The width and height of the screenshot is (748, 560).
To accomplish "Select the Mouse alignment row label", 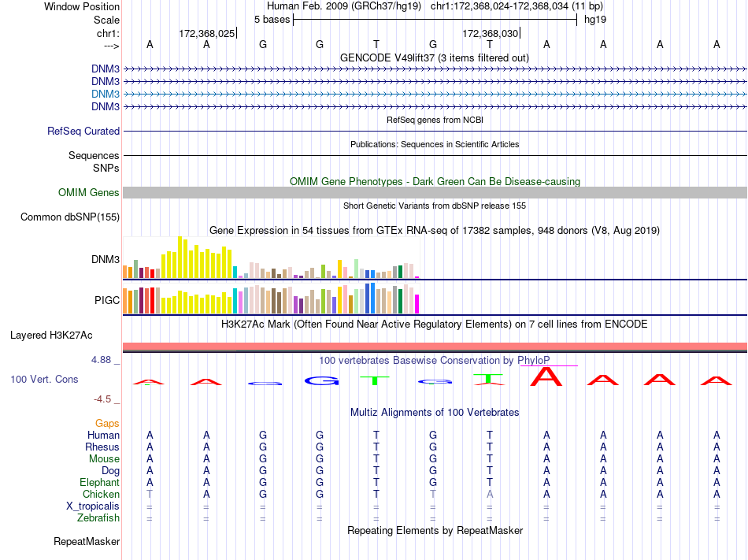I will click(x=104, y=459).
